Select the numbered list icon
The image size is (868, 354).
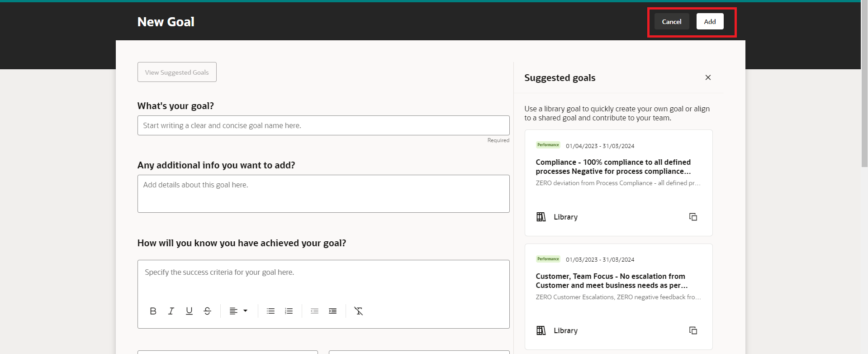point(289,311)
